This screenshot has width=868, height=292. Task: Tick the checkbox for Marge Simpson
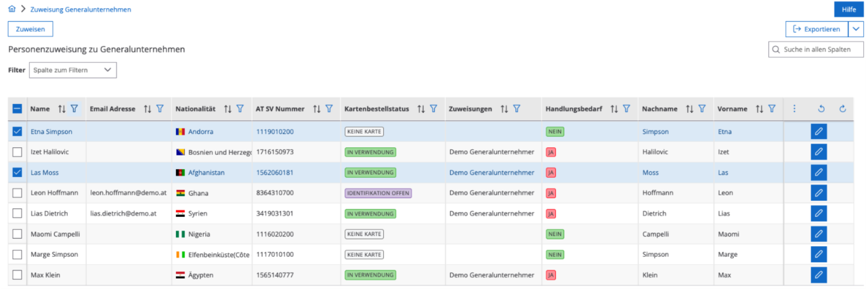pos(18,255)
